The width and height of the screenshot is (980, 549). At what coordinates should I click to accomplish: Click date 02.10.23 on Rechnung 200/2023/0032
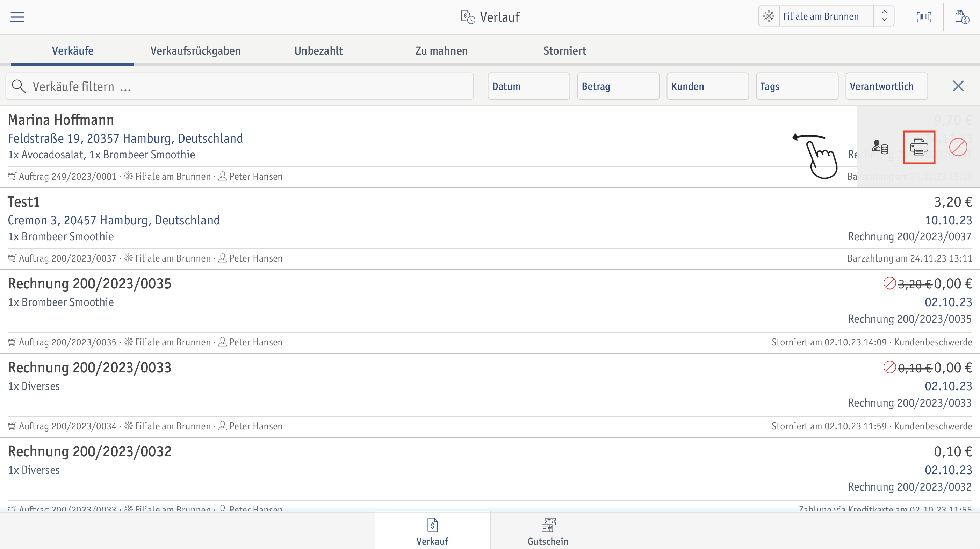click(949, 470)
